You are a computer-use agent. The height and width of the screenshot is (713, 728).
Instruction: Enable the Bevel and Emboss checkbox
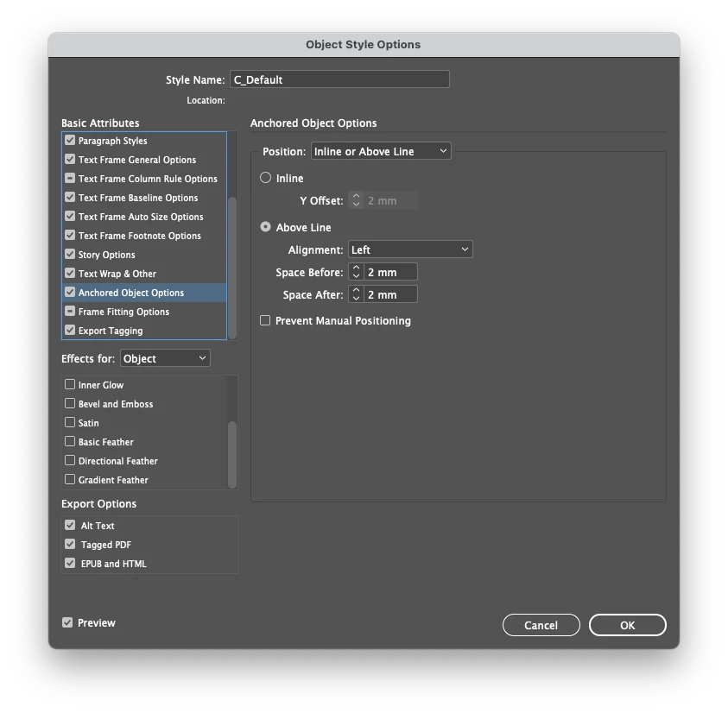tap(70, 403)
